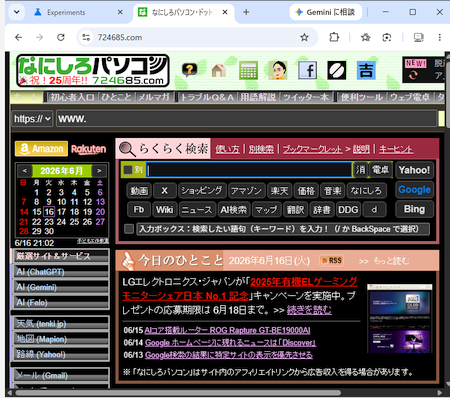This screenshot has height=398, width=450.
Task: Open the 使い方 link
Action: [x=227, y=149]
